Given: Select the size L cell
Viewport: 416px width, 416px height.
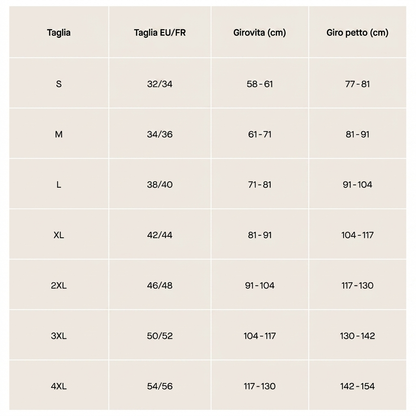Looking at the screenshot, I should (59, 184).
